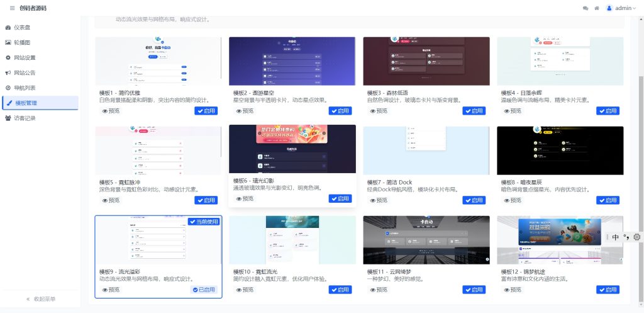Viewport: 644px width, 313px height.
Task: Preview 模板3 森林低语
Action: (379, 111)
